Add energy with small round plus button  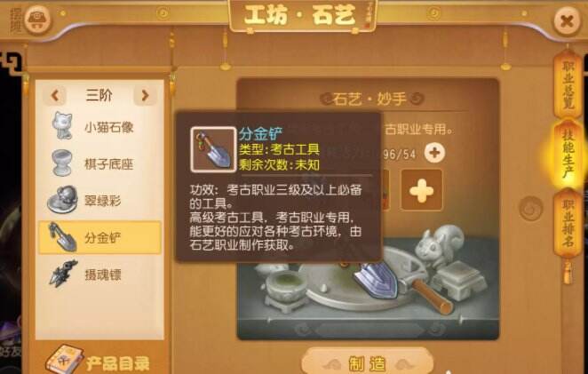434,153
